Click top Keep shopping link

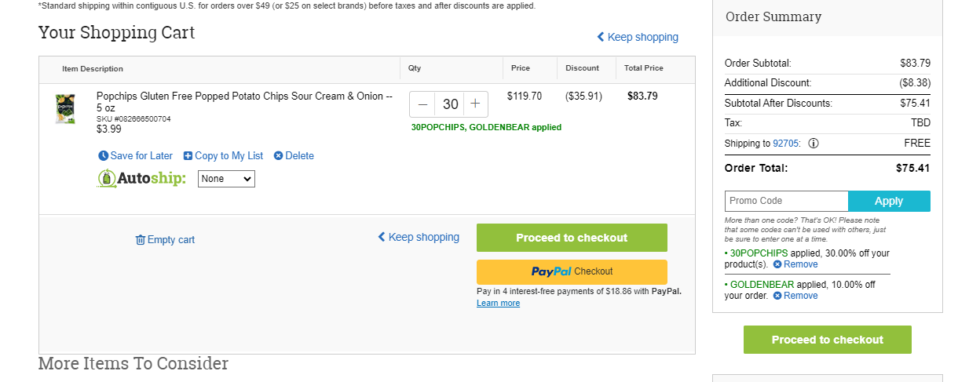pos(638,37)
